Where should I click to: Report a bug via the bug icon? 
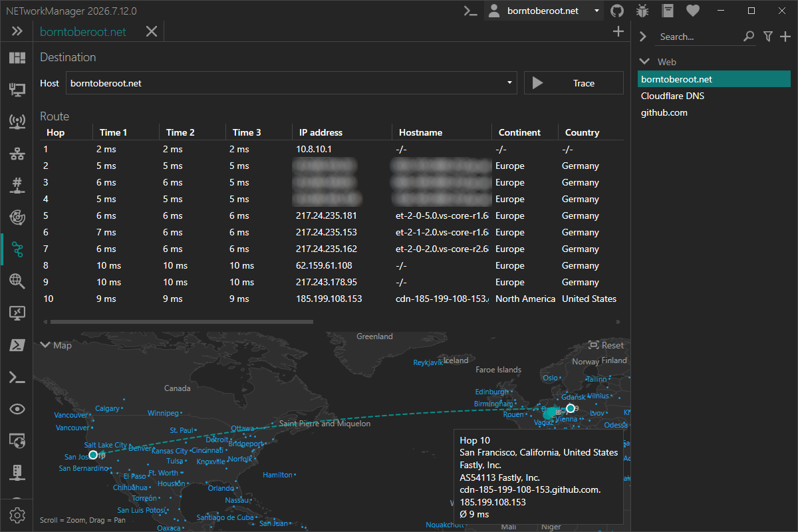click(642, 11)
